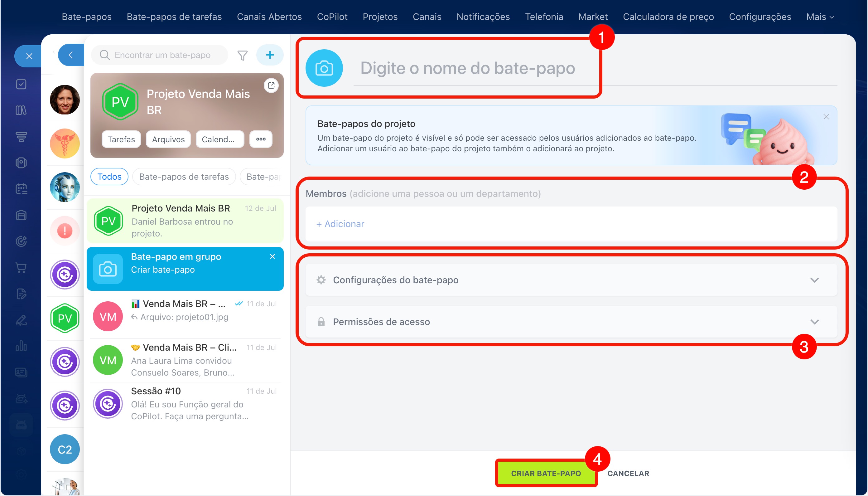868x496 pixels.
Task: Click the back arrow button in the sidebar
Action: coord(71,55)
